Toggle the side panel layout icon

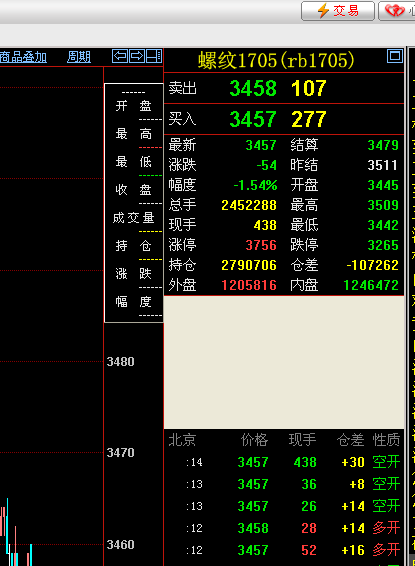click(x=154, y=56)
